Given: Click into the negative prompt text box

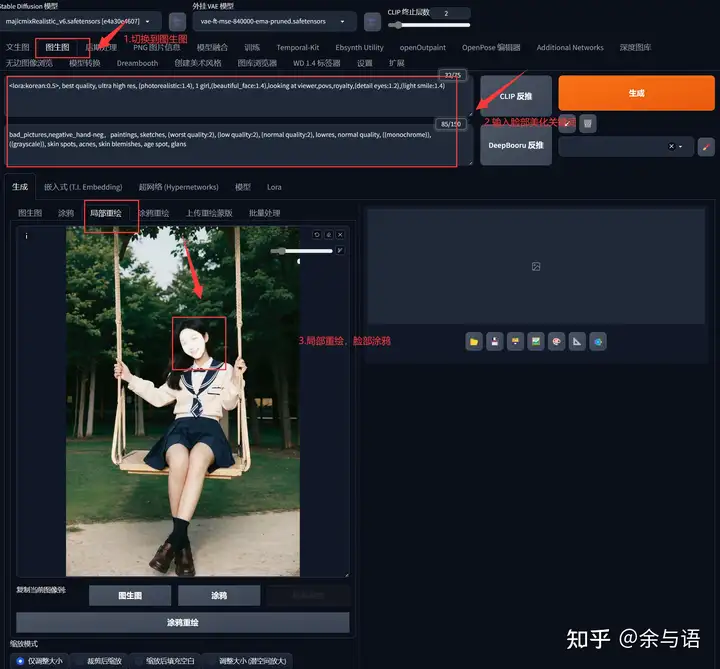Looking at the screenshot, I should (238, 145).
